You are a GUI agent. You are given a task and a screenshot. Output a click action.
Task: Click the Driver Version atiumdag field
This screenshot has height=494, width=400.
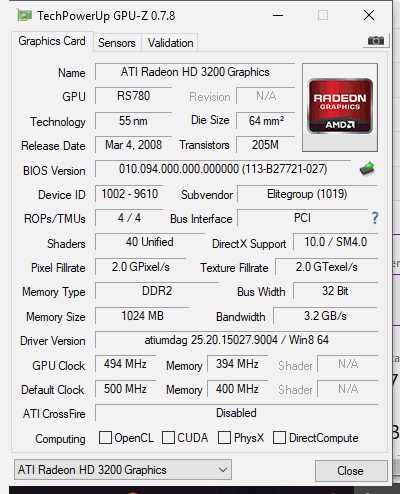click(x=236, y=340)
